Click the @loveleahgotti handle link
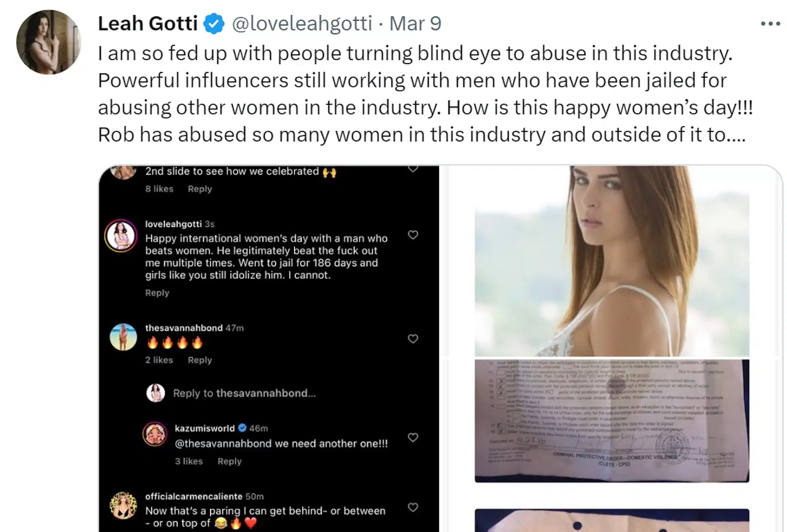This screenshot has height=532, width=787. pos(302,23)
